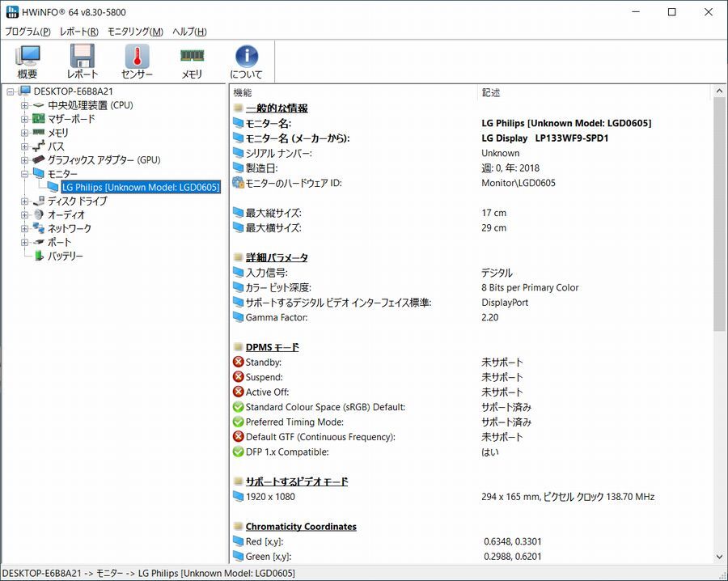728x581 pixels.
Task: Click the Monitor\LGD0605 hardware ID value
Action: point(518,183)
